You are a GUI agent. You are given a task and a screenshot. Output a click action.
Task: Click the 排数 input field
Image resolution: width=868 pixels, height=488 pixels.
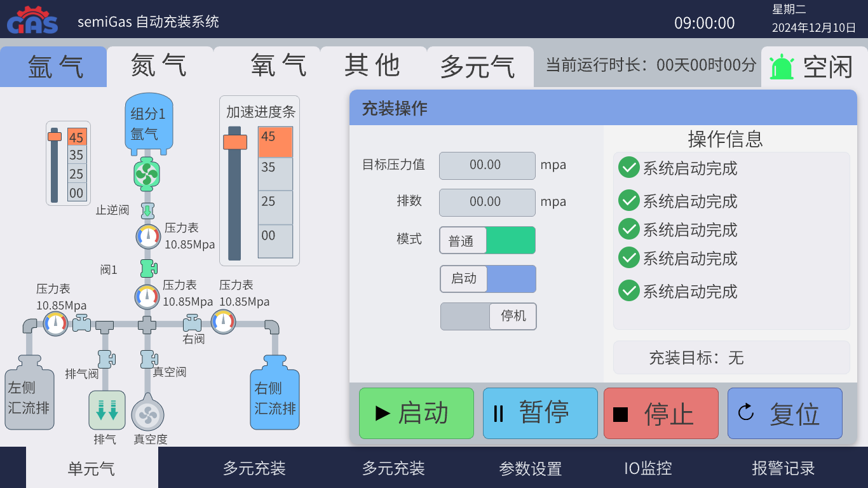click(487, 202)
